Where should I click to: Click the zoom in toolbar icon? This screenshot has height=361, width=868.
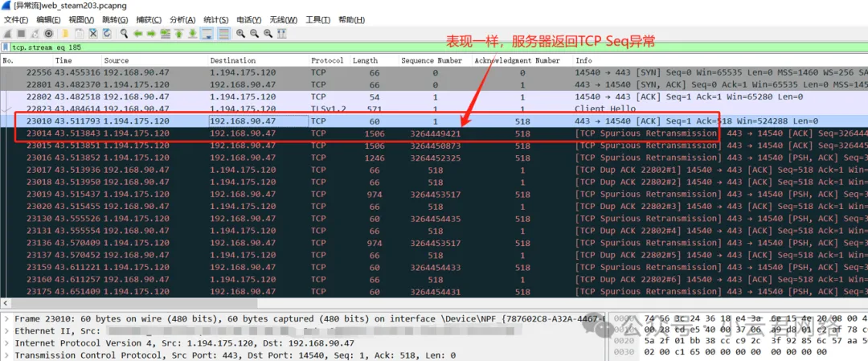point(240,34)
